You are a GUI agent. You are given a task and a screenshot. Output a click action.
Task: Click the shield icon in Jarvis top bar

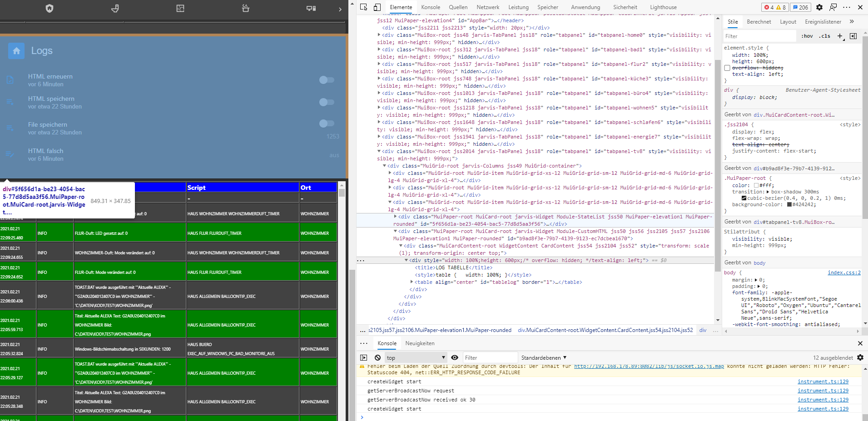coord(50,8)
